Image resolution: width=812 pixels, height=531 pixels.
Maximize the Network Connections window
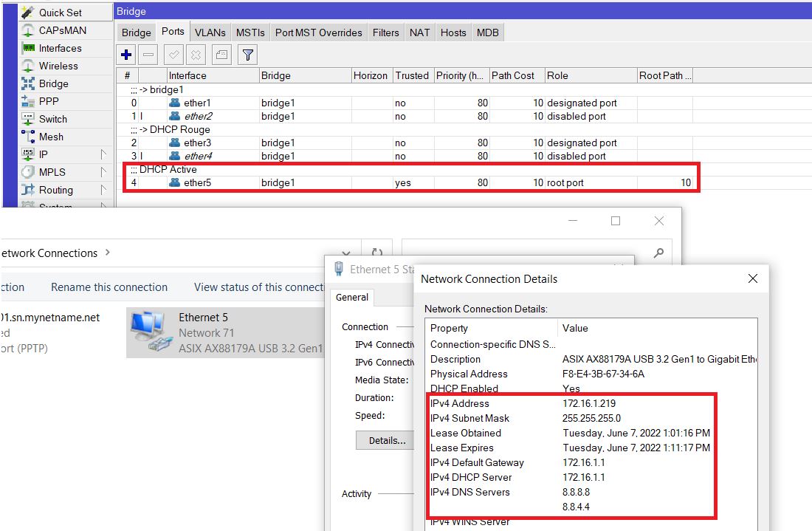click(x=615, y=222)
